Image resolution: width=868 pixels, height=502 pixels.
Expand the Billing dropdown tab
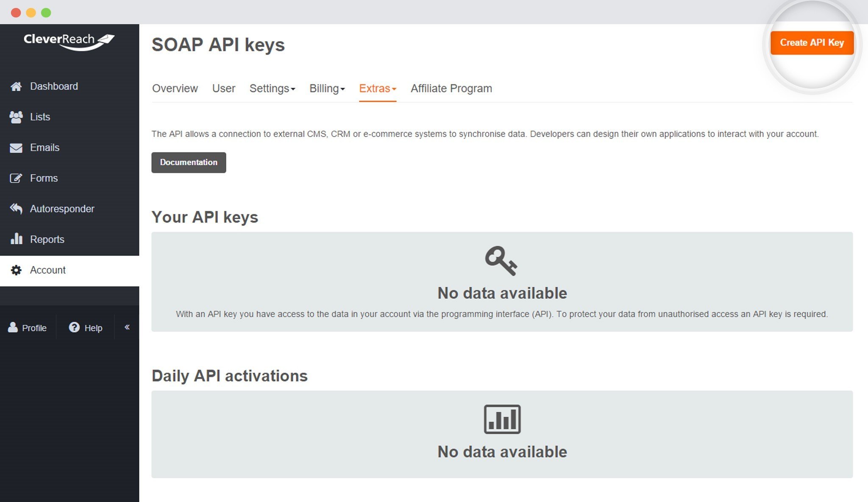327,89
